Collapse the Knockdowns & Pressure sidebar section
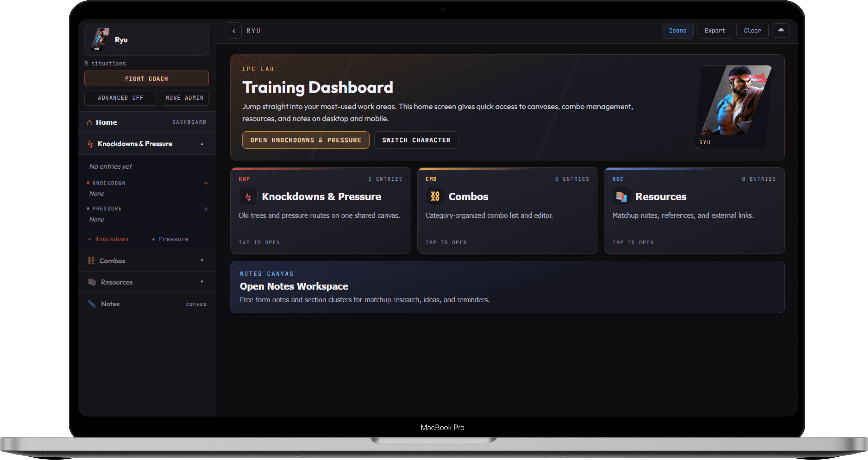 tap(202, 144)
